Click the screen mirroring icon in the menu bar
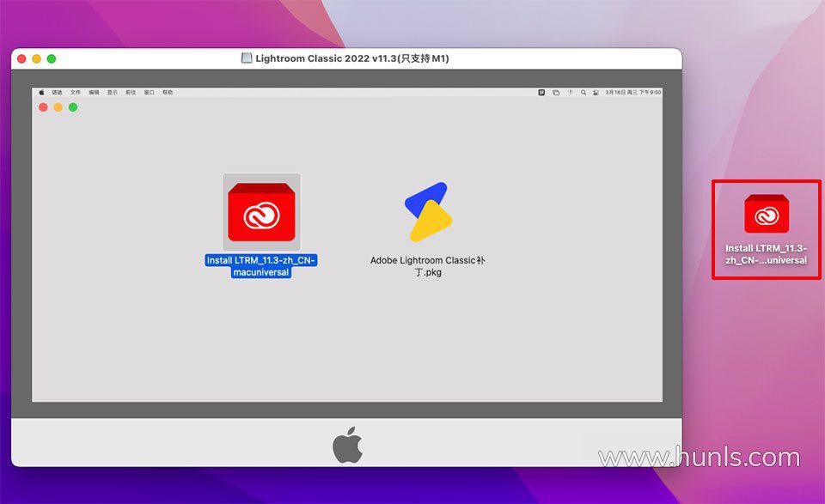This screenshot has height=504, width=825. (556, 93)
